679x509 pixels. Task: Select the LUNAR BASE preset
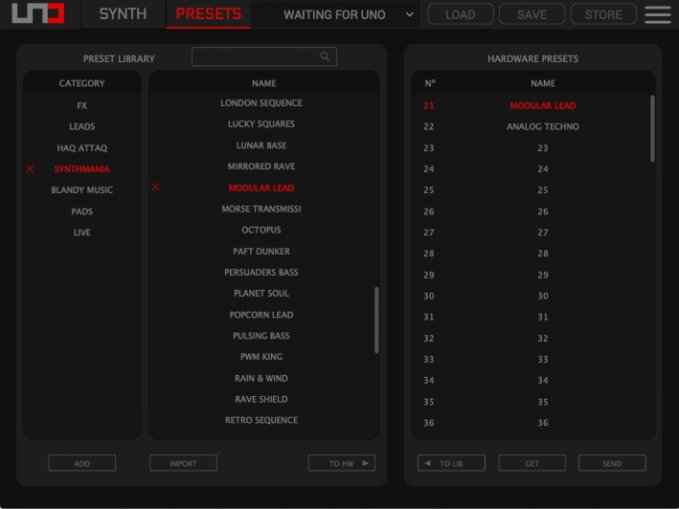tap(261, 145)
